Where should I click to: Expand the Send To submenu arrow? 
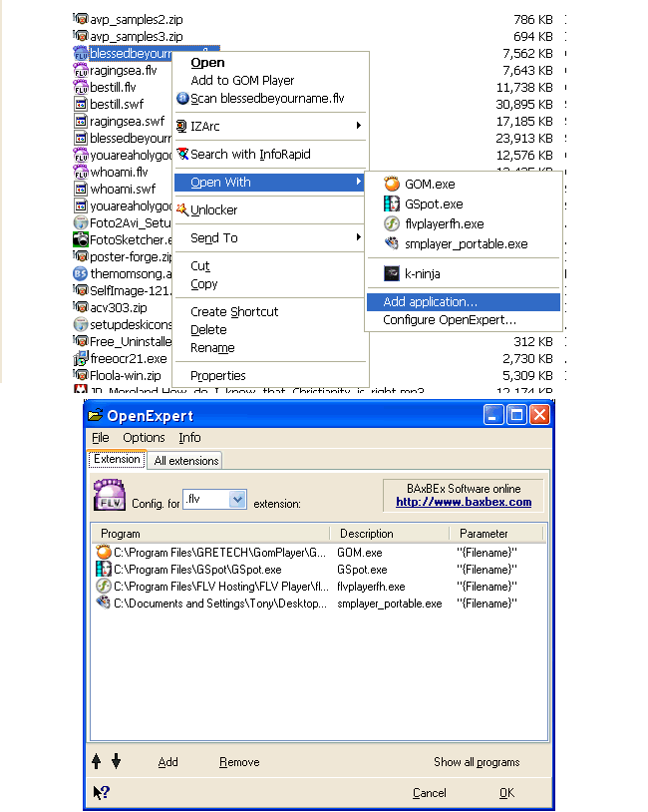[x=358, y=237]
